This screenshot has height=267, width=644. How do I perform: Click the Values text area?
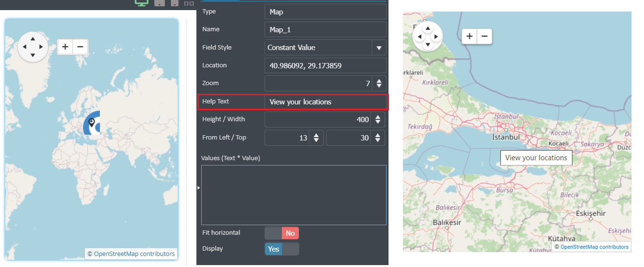(294, 195)
